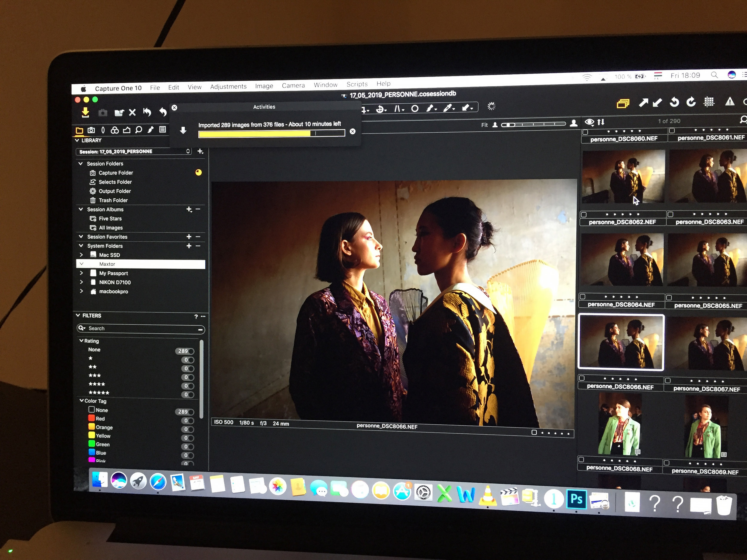The width and height of the screenshot is (747, 560).
Task: Click the Delete X icon in toolbar
Action: (x=132, y=112)
